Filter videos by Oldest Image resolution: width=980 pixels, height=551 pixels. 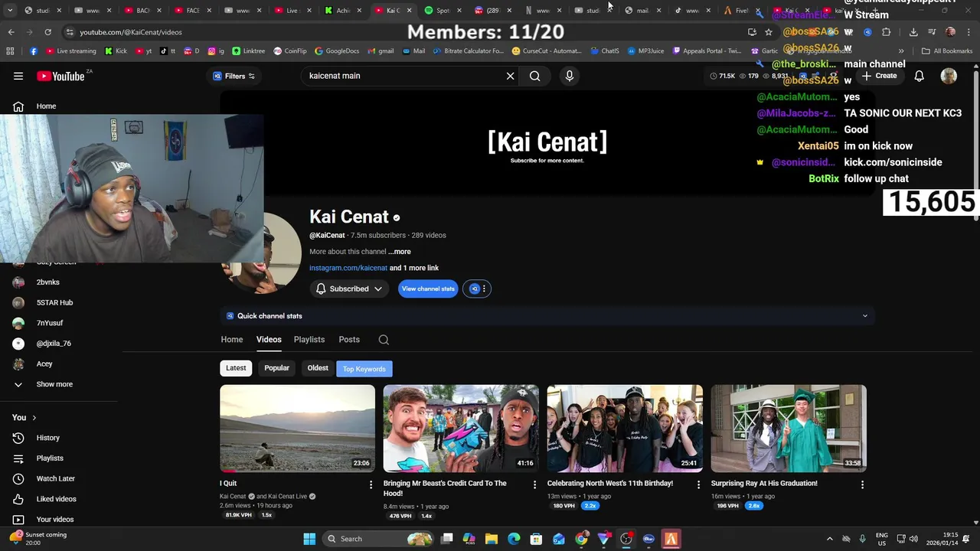[x=318, y=368]
